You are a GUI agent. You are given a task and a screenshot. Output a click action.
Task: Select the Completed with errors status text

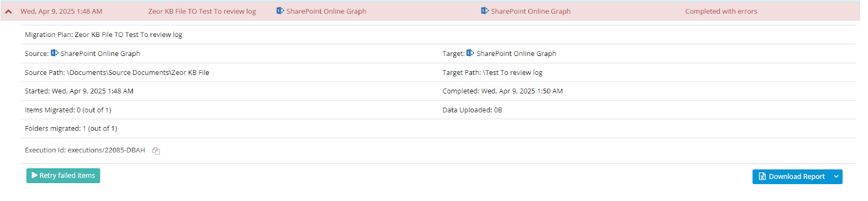coord(721,11)
